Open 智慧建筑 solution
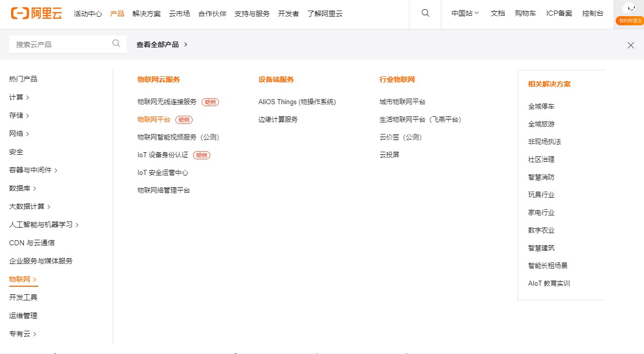Image resolution: width=644 pixels, height=354 pixels. coord(541,248)
